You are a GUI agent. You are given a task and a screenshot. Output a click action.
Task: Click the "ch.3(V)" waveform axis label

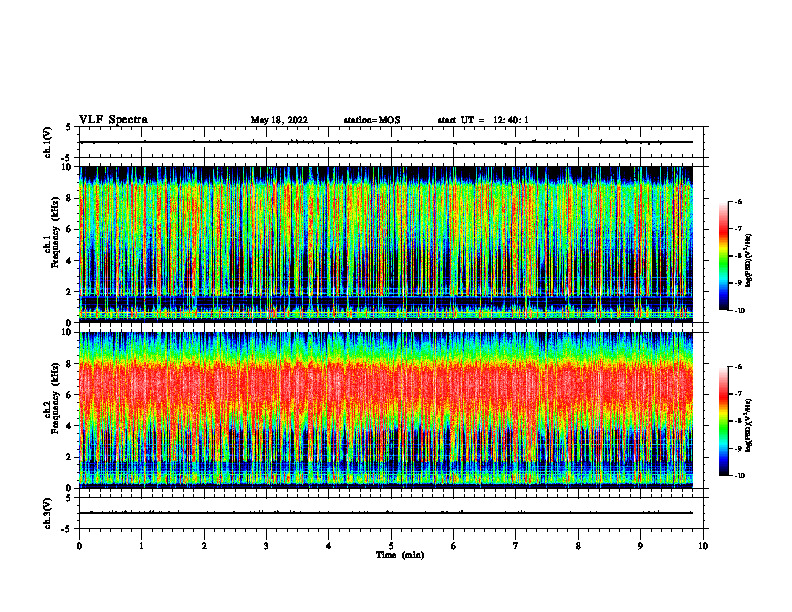pos(48,513)
